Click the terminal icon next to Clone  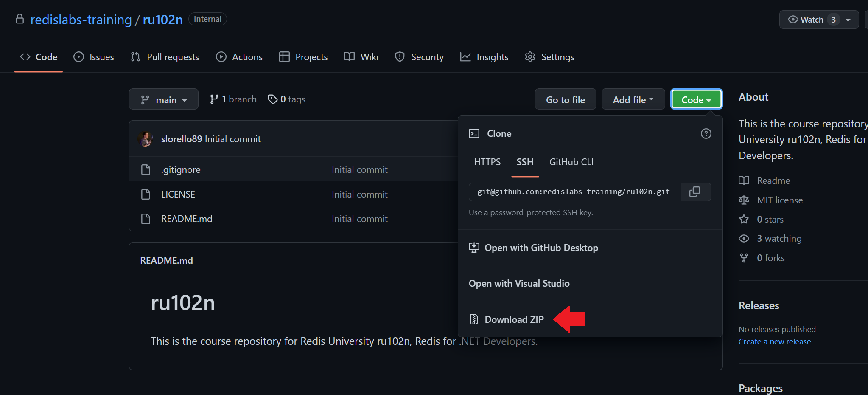(x=474, y=133)
